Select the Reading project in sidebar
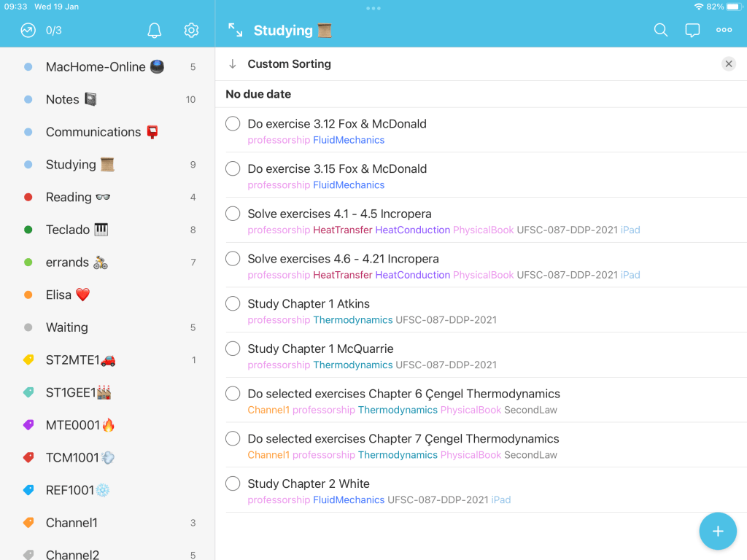747x560 pixels. 69,197
